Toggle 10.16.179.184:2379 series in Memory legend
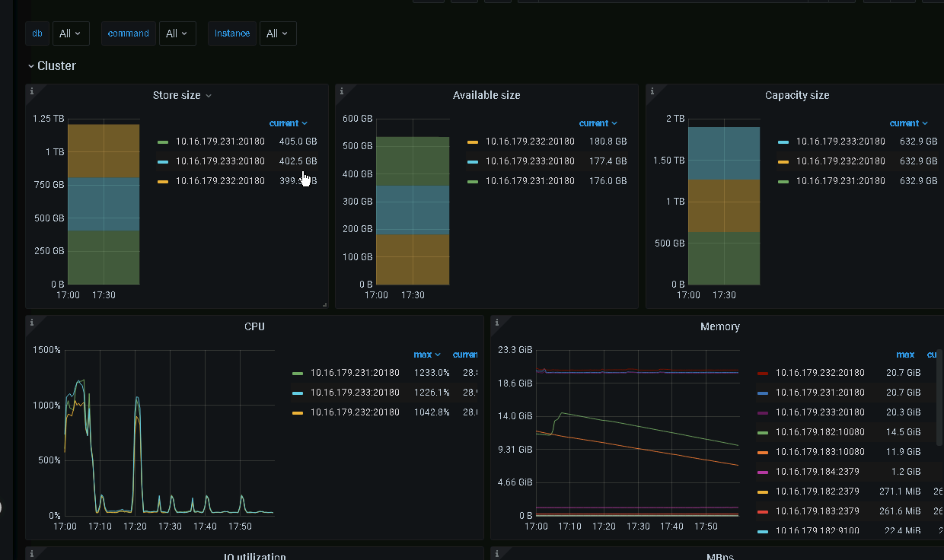The image size is (944, 560). pyautogui.click(x=818, y=472)
